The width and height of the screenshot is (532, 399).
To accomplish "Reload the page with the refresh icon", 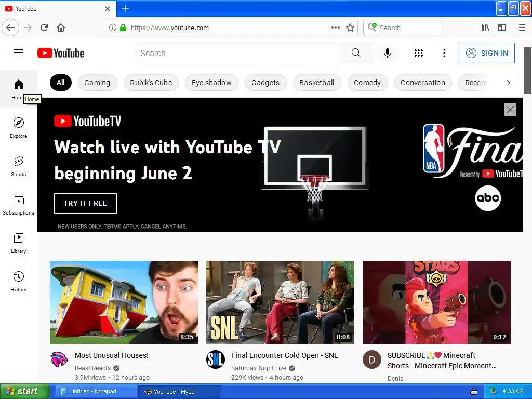I will (x=44, y=28).
